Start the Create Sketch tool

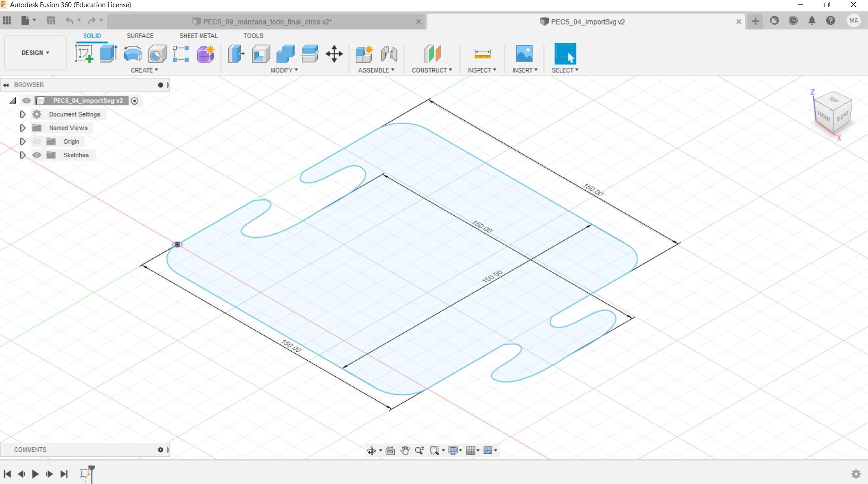coord(84,53)
